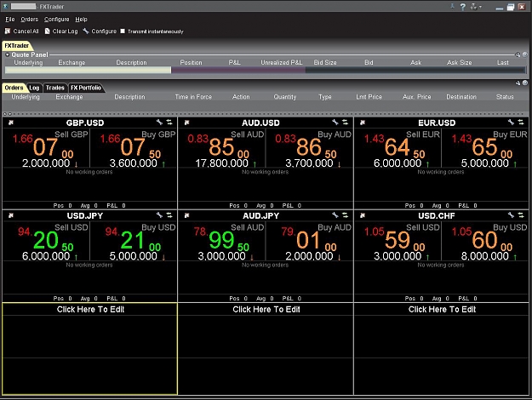Click the round icon at Orders panel right edge

(525, 83)
